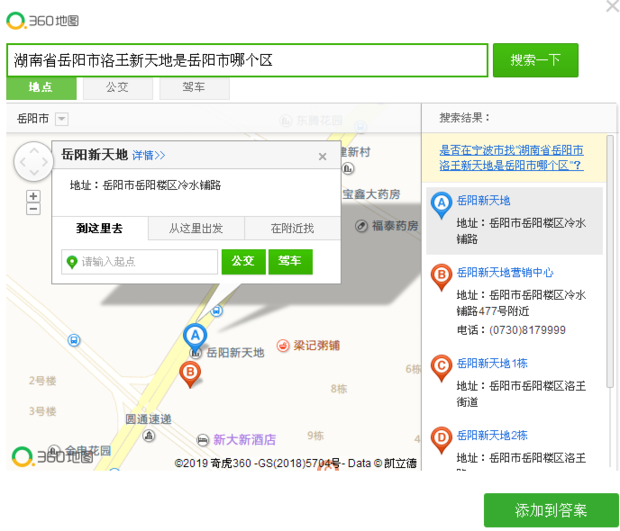Open result 岳阳新天地1栋 link
The height and width of the screenshot is (531, 620).
(x=492, y=363)
